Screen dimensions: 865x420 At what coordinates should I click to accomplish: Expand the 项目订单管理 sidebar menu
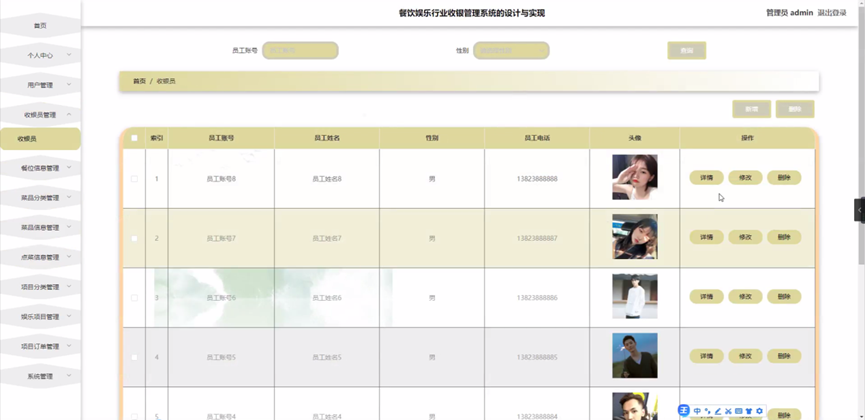[40, 347]
